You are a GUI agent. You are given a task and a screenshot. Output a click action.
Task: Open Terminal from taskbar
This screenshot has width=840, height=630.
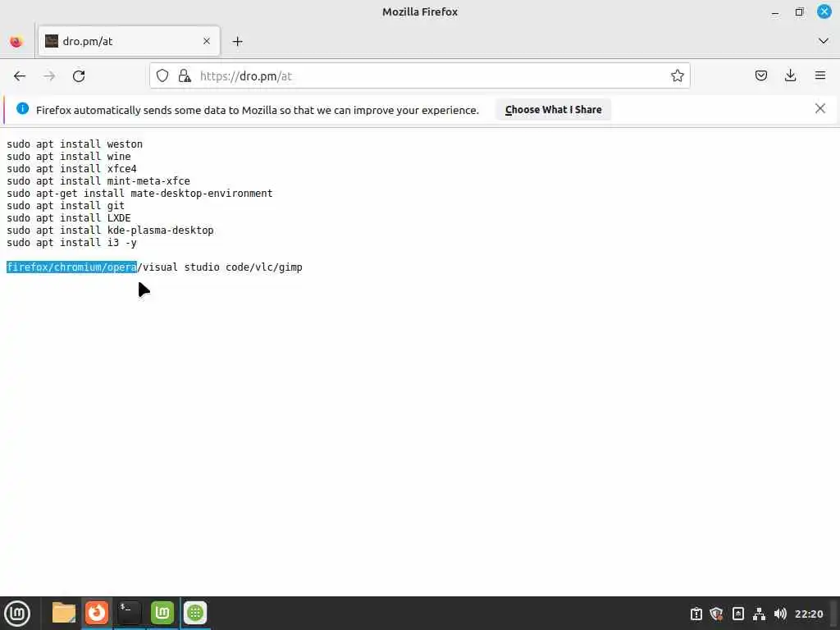point(129,613)
